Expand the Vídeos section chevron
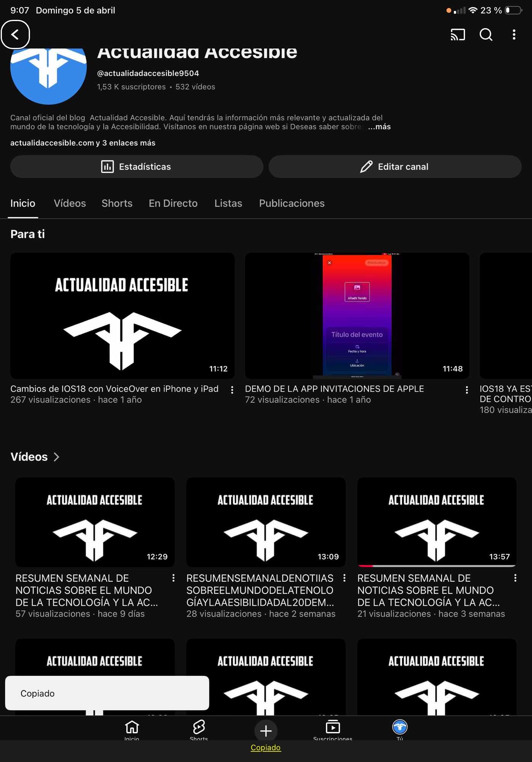532x762 pixels. coord(56,457)
